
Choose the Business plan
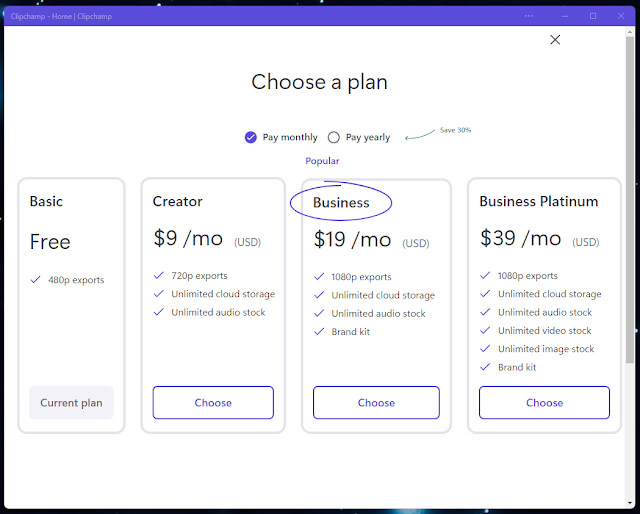[376, 403]
